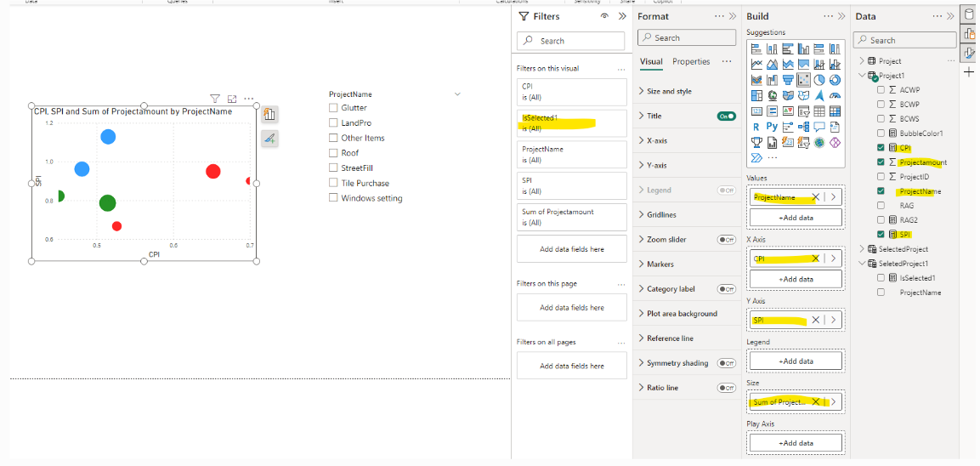
Task: Pick the Pie chart visual
Action: click(x=819, y=80)
